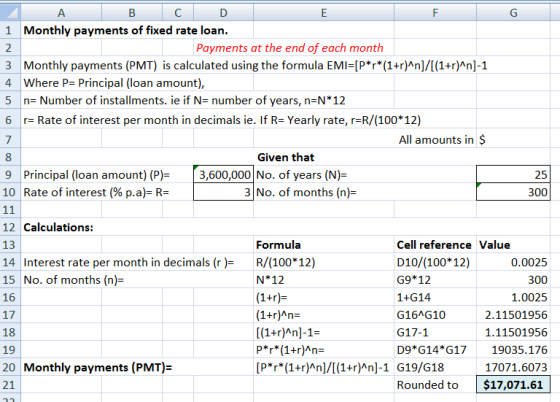This screenshot has height=402, width=560.
Task: Select row 1 header
Action: pos(10,30)
